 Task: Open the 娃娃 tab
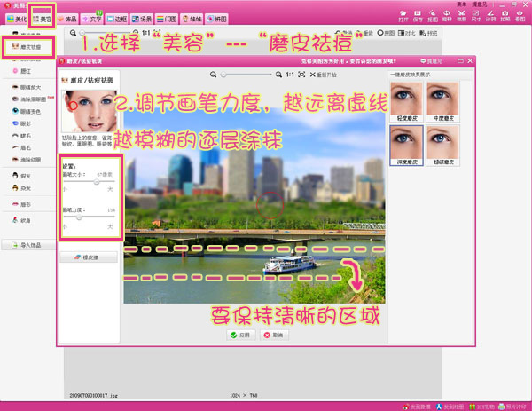click(x=192, y=19)
